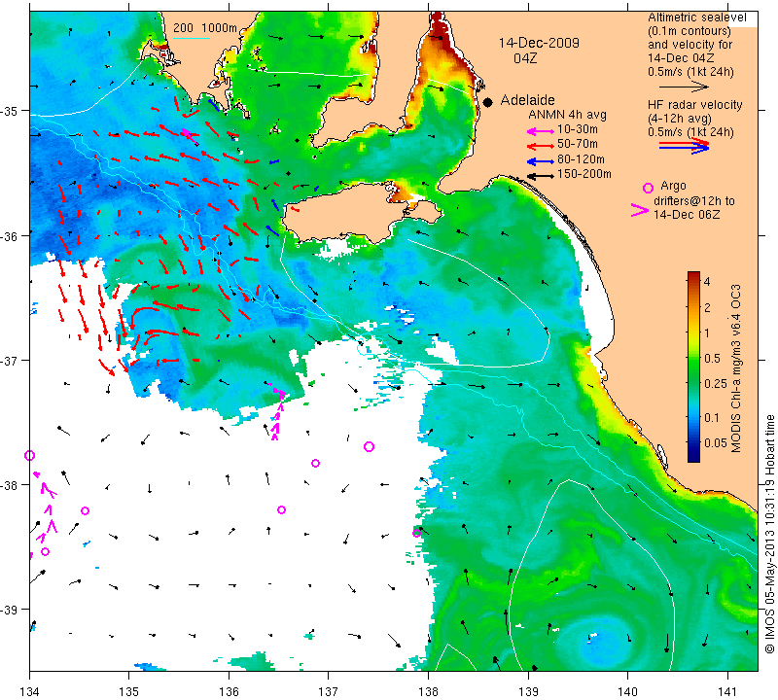Click the drifters@12h to label
778x700 pixels.
tap(693, 201)
